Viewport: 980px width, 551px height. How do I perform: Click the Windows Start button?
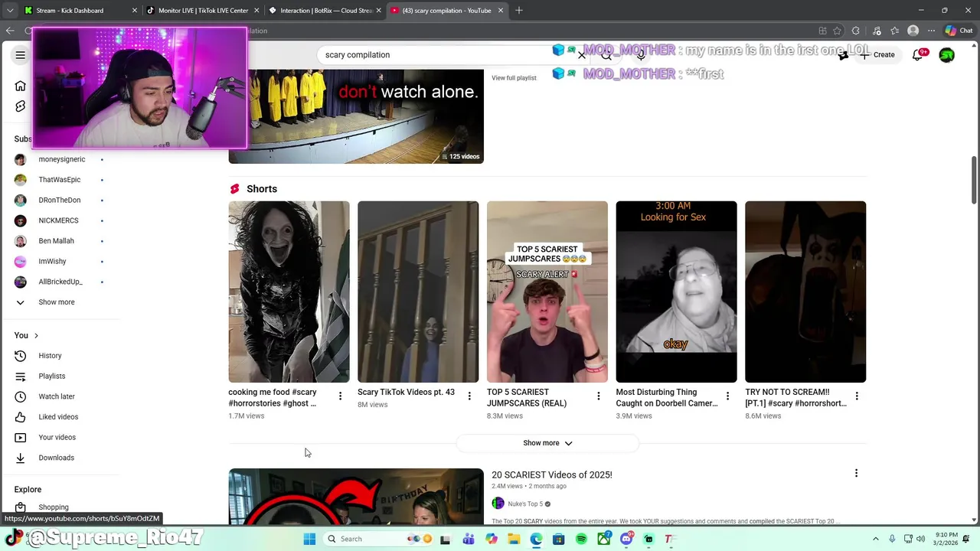309,539
